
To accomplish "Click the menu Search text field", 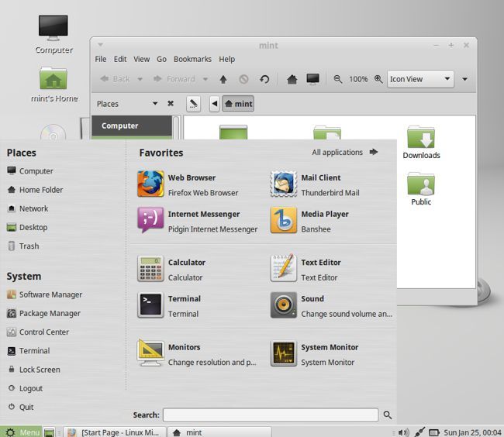I will [271, 415].
